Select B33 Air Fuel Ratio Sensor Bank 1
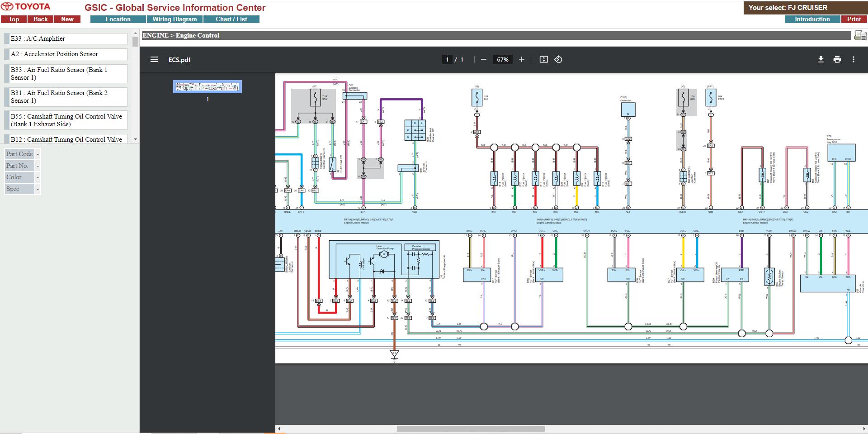The image size is (868, 434). pyautogui.click(x=66, y=73)
